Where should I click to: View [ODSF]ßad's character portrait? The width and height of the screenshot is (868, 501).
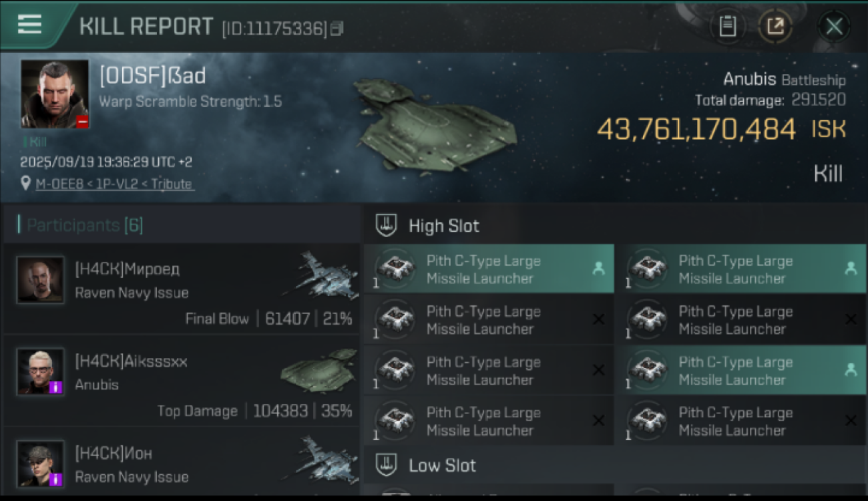pos(54,94)
